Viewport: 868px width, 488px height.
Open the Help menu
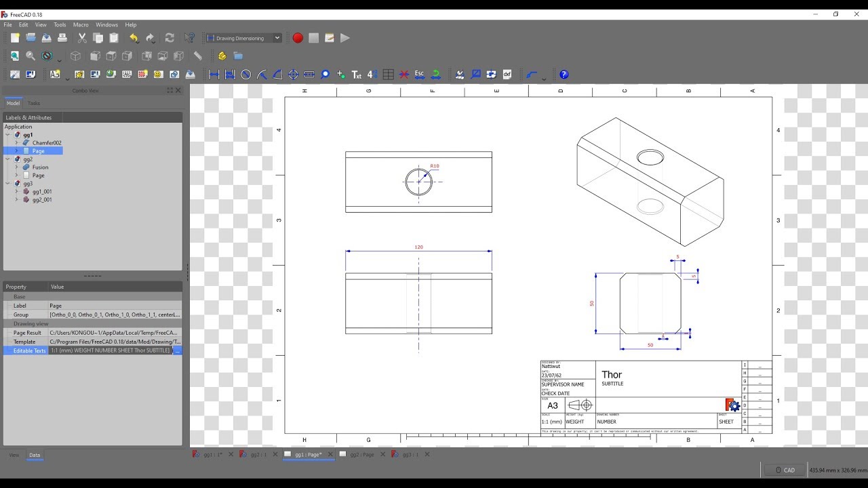131,24
